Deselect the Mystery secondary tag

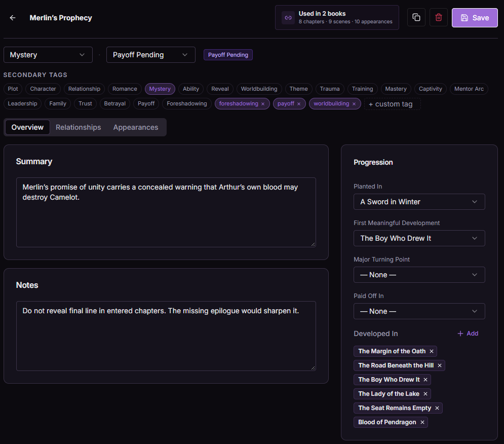(x=160, y=89)
